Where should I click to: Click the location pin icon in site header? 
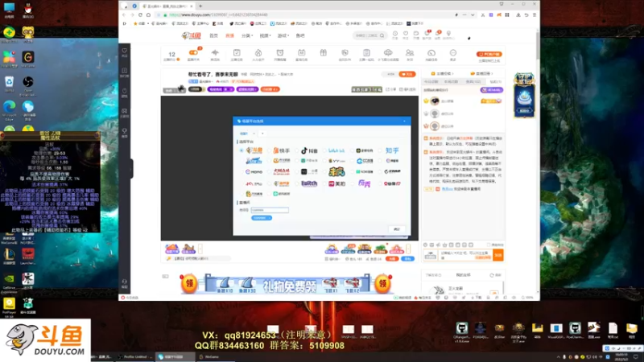click(x=448, y=34)
